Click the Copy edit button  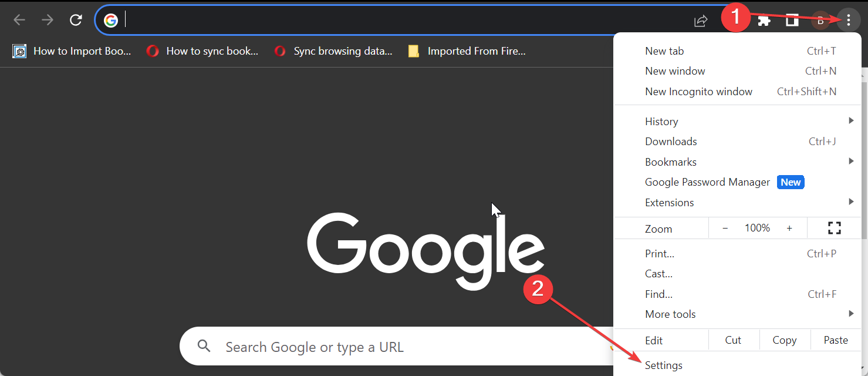point(785,340)
